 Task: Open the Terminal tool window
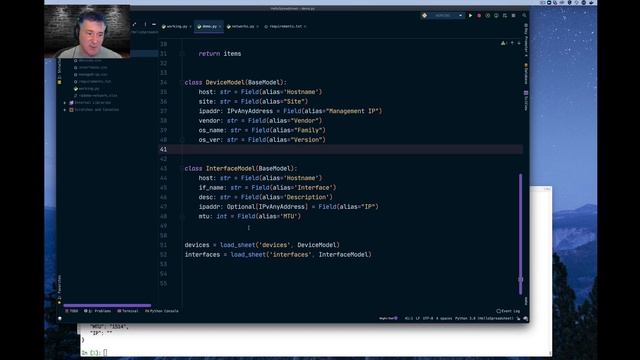128,311
